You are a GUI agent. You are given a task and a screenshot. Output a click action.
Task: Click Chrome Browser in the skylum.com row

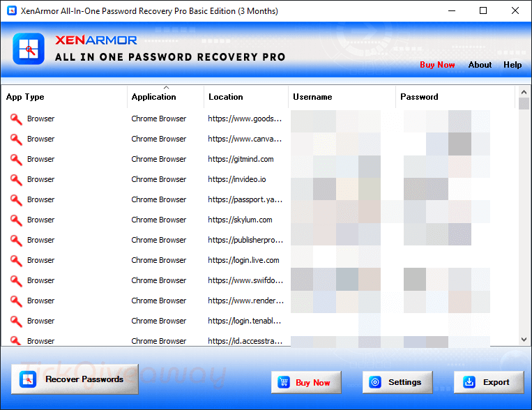[x=158, y=220]
